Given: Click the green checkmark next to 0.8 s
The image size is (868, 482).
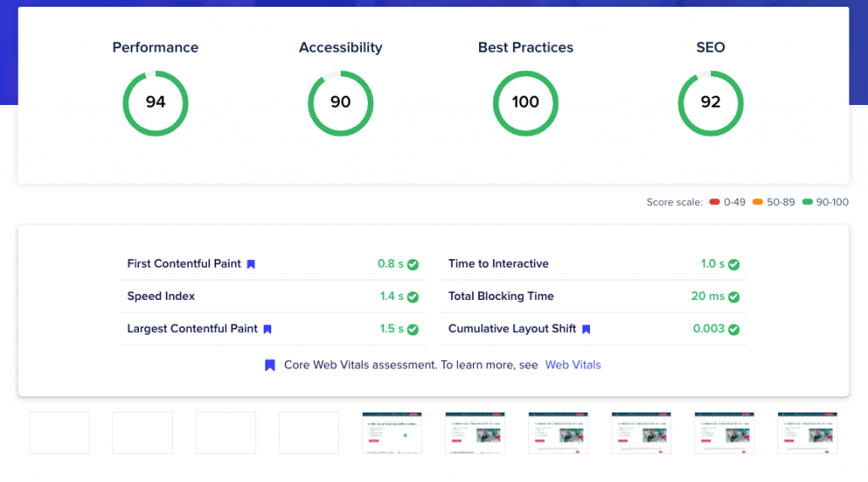Looking at the screenshot, I should [x=413, y=264].
